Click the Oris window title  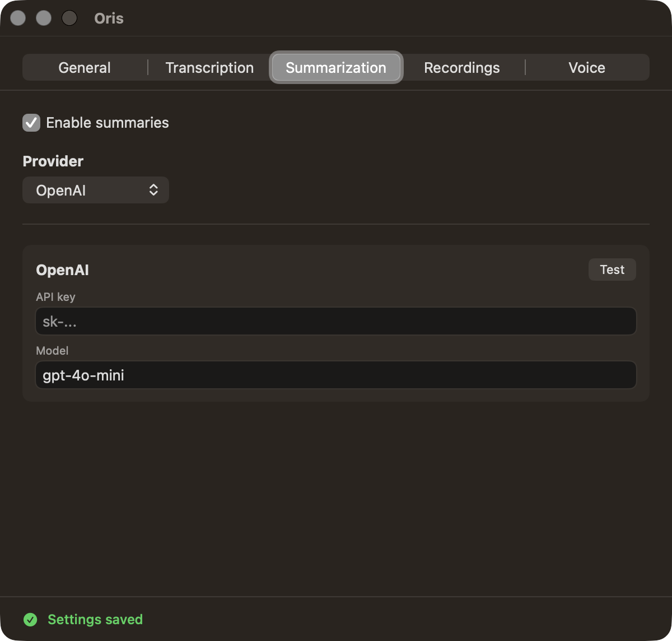(x=109, y=18)
